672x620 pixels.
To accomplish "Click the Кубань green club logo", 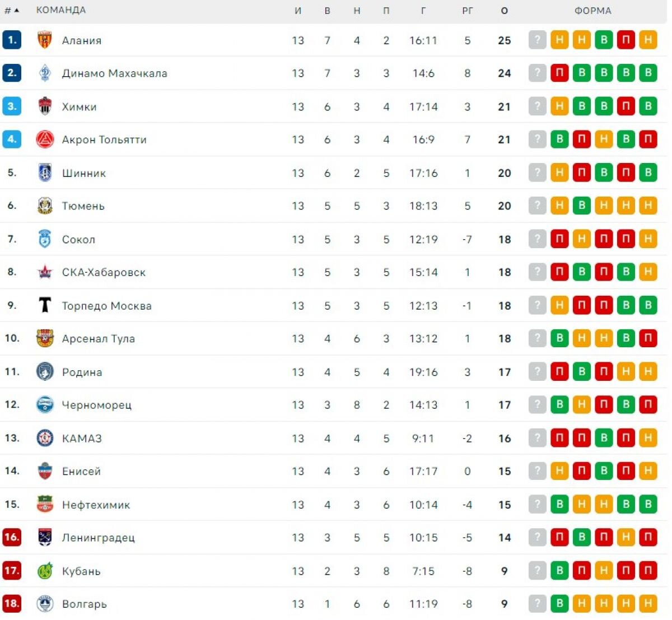I will [45, 571].
